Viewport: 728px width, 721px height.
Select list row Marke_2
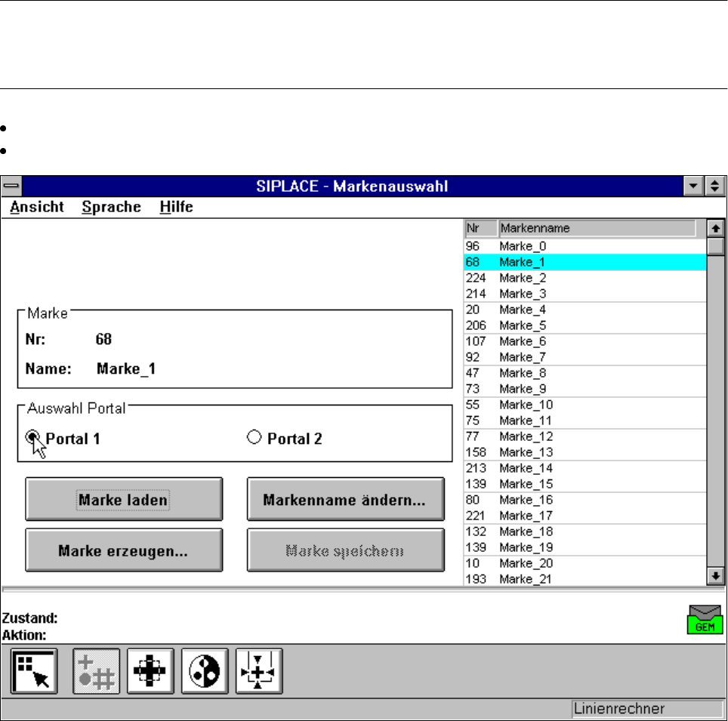pos(585,278)
